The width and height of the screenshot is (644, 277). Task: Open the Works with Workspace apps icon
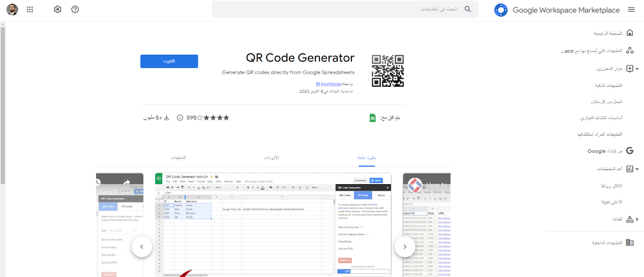(630, 50)
